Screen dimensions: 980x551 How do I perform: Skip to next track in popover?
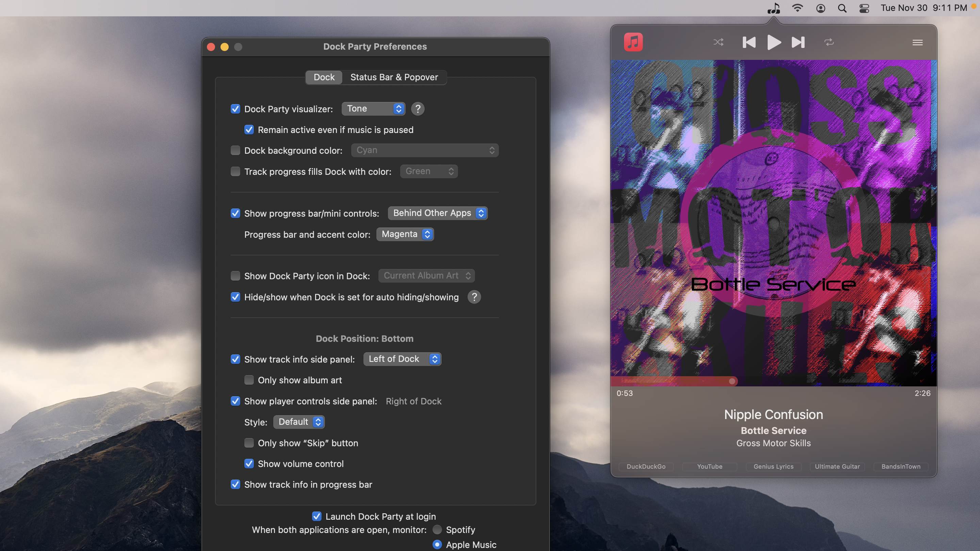click(x=798, y=42)
